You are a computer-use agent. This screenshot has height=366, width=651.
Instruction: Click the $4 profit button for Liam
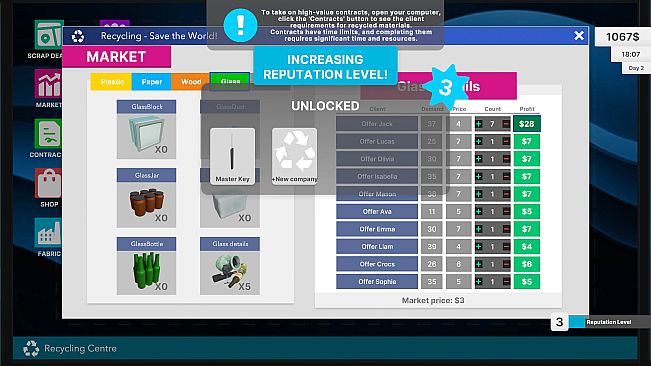click(526, 246)
